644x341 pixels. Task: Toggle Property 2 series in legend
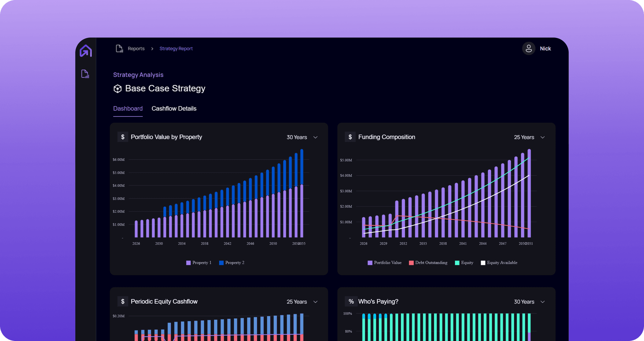point(232,263)
